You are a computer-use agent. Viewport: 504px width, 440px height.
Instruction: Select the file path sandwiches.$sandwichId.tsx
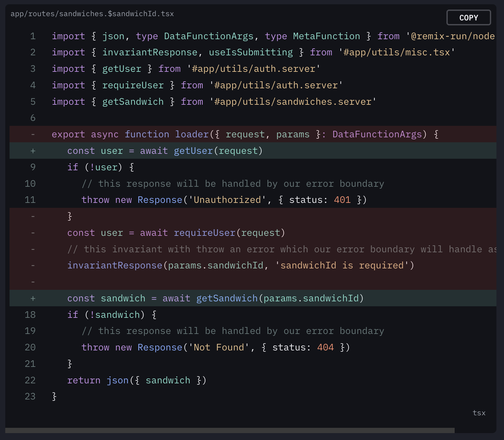coord(92,14)
